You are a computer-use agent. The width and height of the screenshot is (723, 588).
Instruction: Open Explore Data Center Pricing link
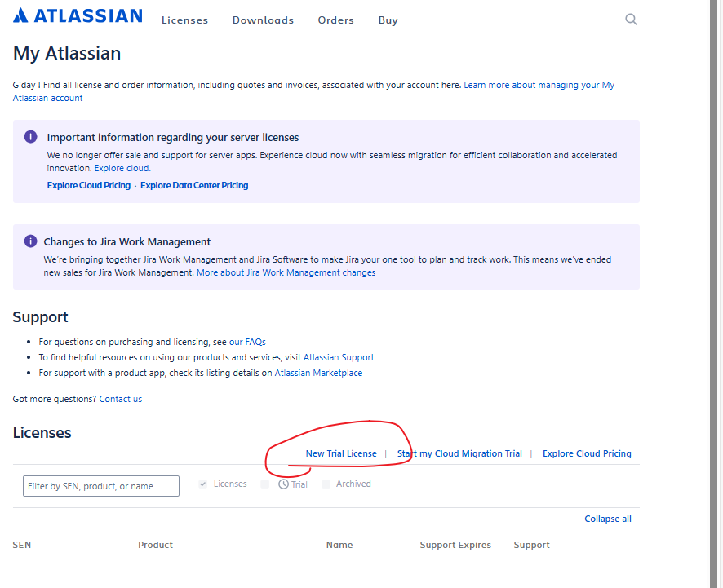point(194,185)
